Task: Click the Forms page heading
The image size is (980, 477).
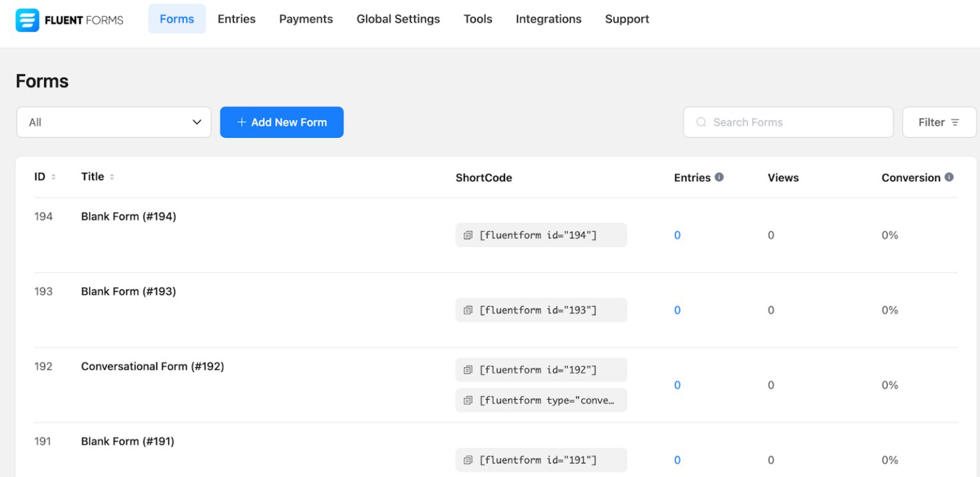Action: tap(42, 81)
